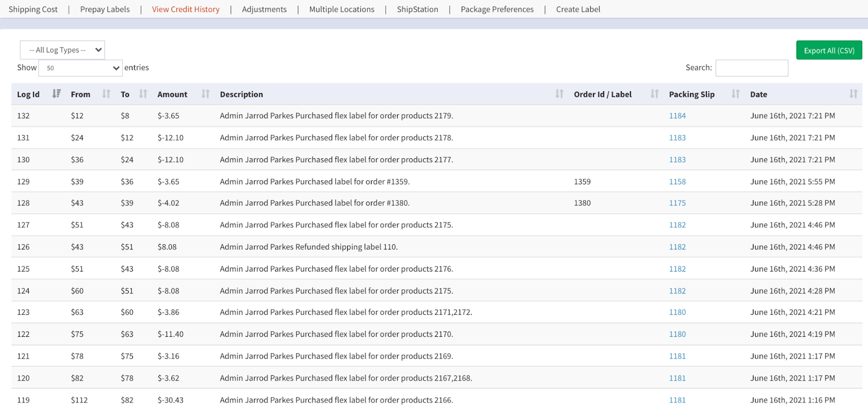
Task: Sort Description column using its arrows
Action: click(x=559, y=94)
